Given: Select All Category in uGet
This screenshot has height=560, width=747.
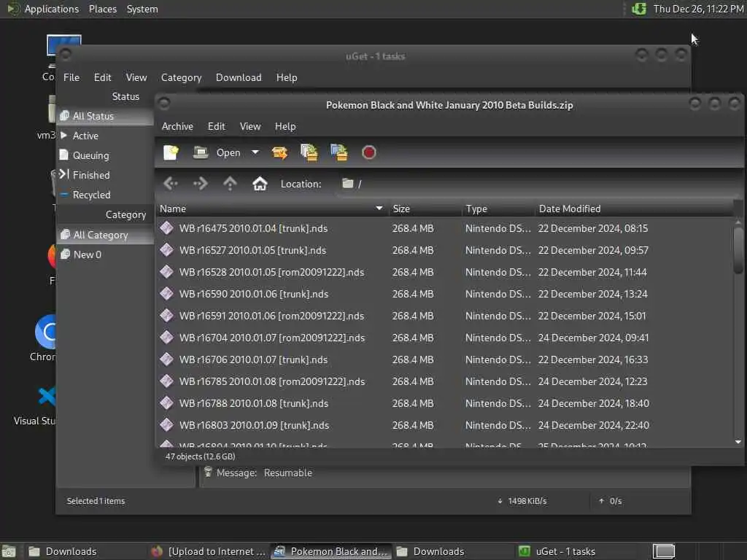Looking at the screenshot, I should pos(105,235).
